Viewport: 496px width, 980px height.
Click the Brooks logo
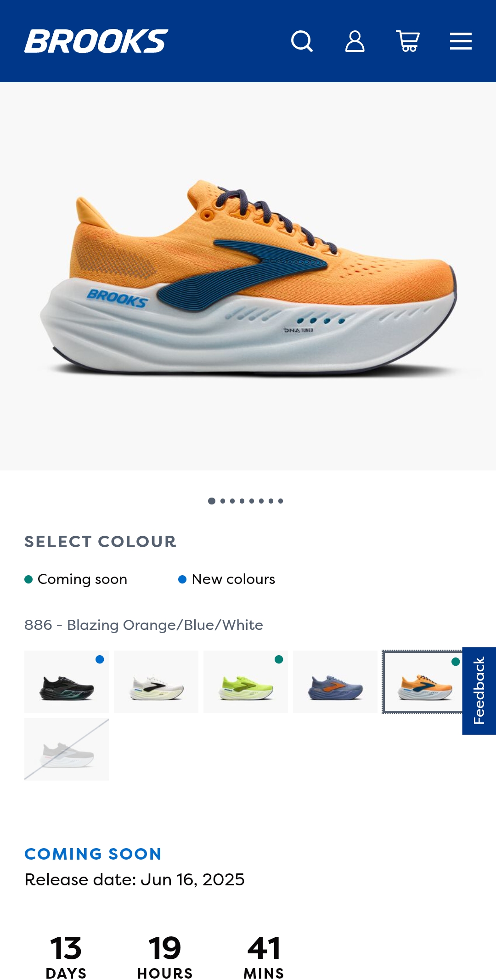96,41
